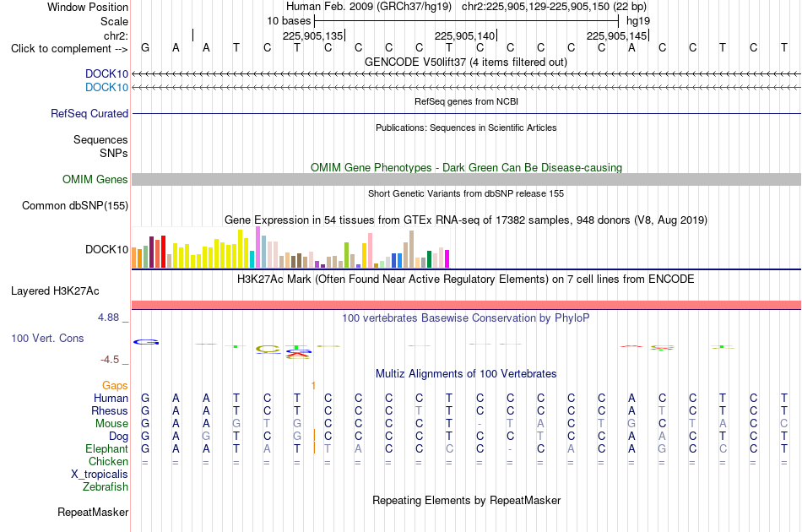This screenshot has width=802, height=532.
Task: Click the cyan bar in the GTEx expression chart
Action: [x=252, y=259]
